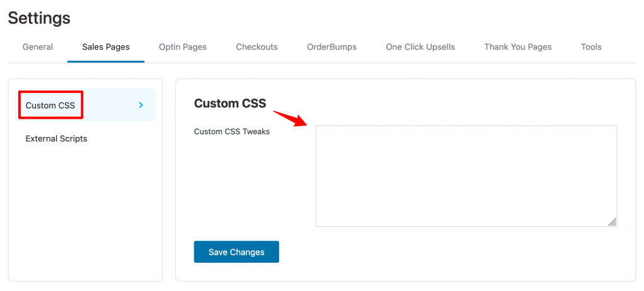Expand the blue chevron beside Custom CSS

(x=141, y=105)
